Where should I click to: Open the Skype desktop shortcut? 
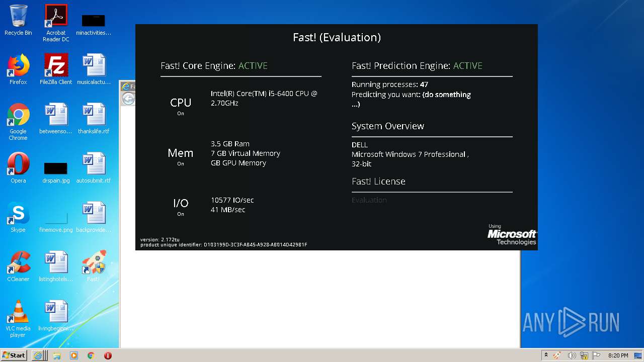(x=18, y=217)
